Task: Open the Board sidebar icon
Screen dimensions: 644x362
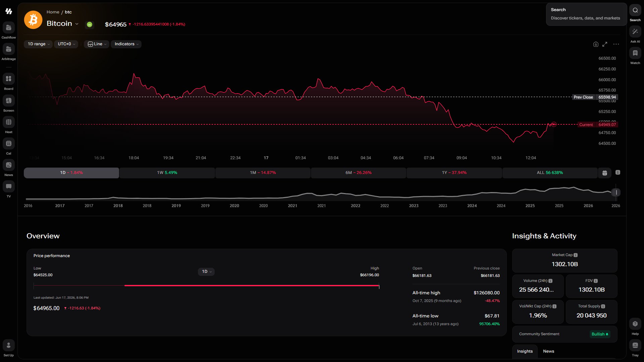Action: pyautogui.click(x=9, y=79)
